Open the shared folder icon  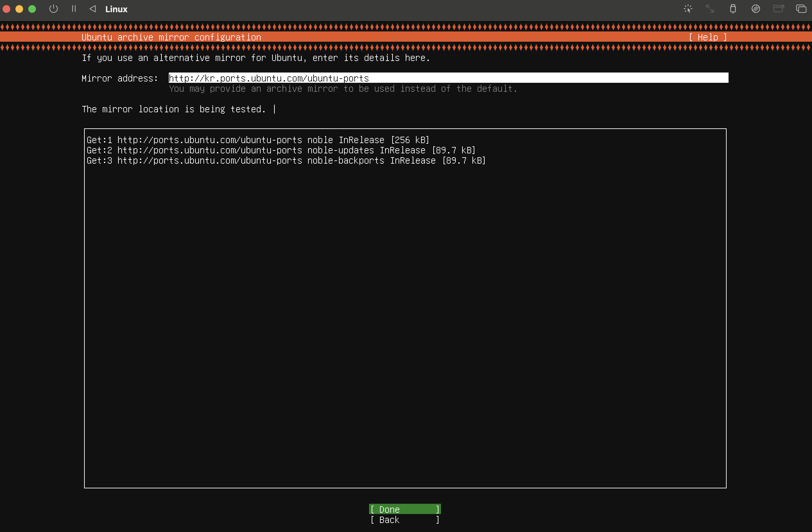pos(779,9)
